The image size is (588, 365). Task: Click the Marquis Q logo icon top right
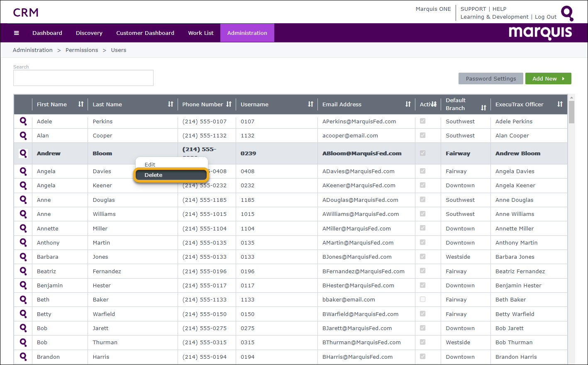click(x=567, y=13)
